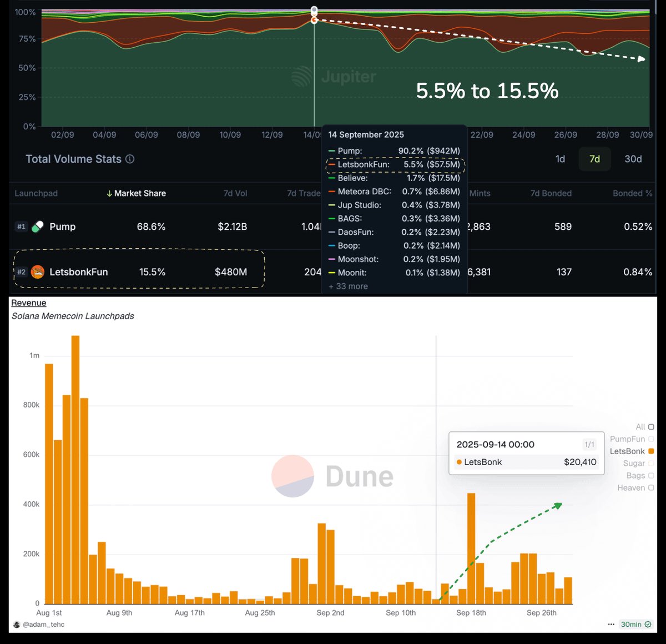Toggle the All series checkbox in legend

click(651, 427)
